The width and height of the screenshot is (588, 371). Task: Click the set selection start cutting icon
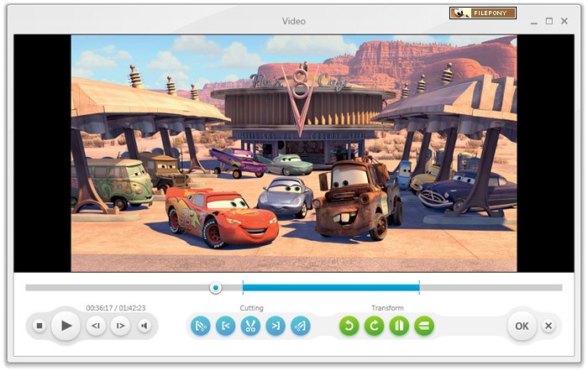pos(201,326)
